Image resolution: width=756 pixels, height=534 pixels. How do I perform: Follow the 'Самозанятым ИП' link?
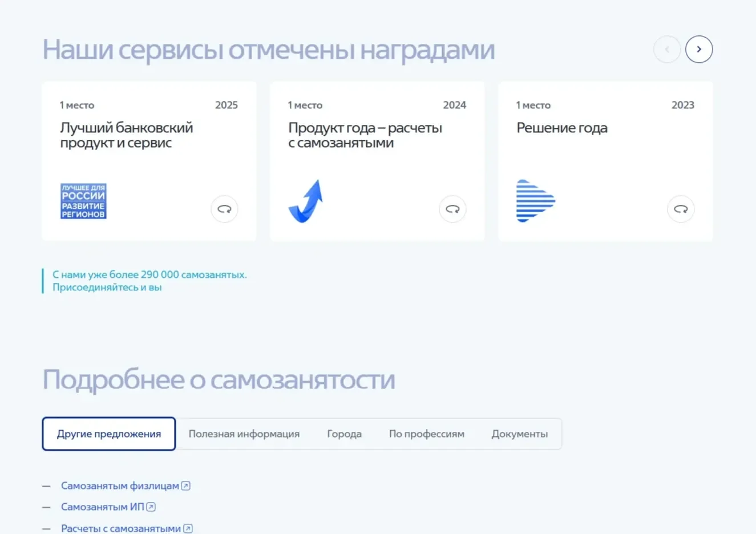point(103,507)
